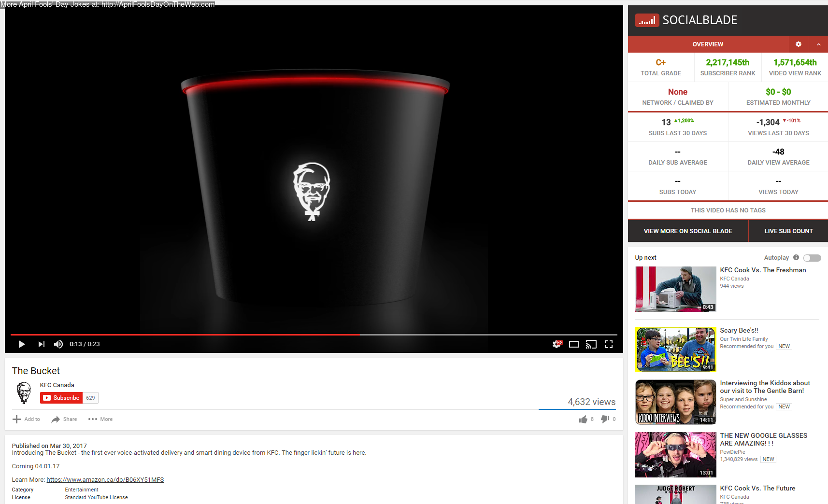828x504 pixels.
Task: Click the '1,571,654th' video view rank
Action: coord(795,63)
